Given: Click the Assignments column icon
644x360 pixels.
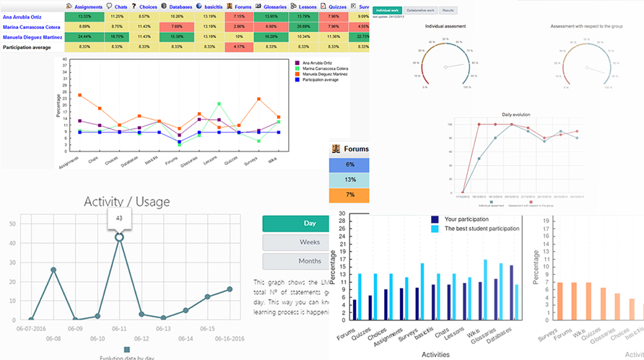Looking at the screenshot, I should coord(69,6).
